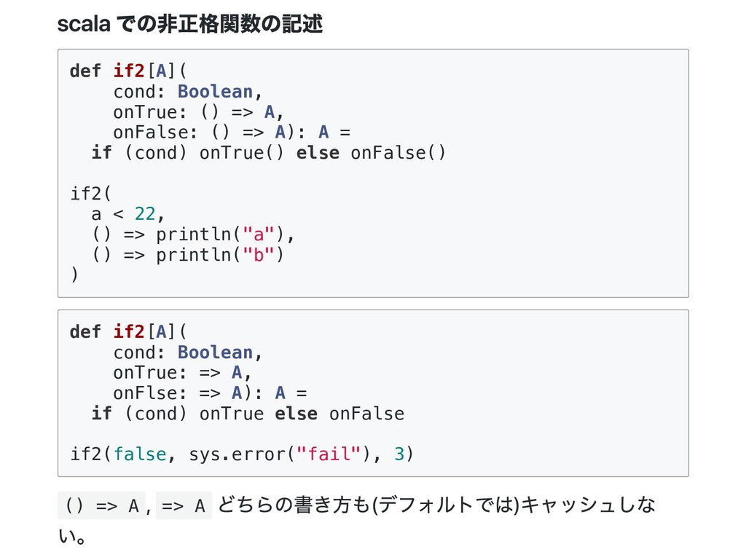The width and height of the screenshot is (746, 560).
Task: Click "Boolean" type in the first code block
Action: [x=215, y=92]
